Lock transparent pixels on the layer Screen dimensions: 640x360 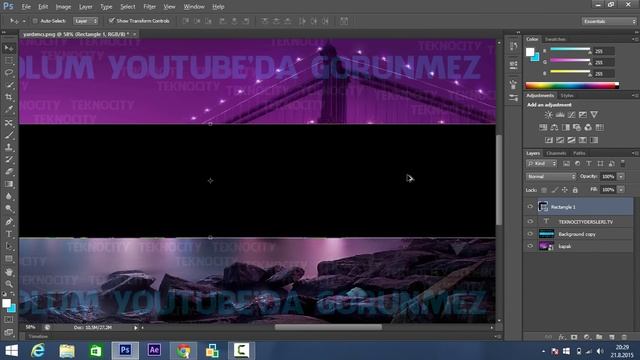544,190
